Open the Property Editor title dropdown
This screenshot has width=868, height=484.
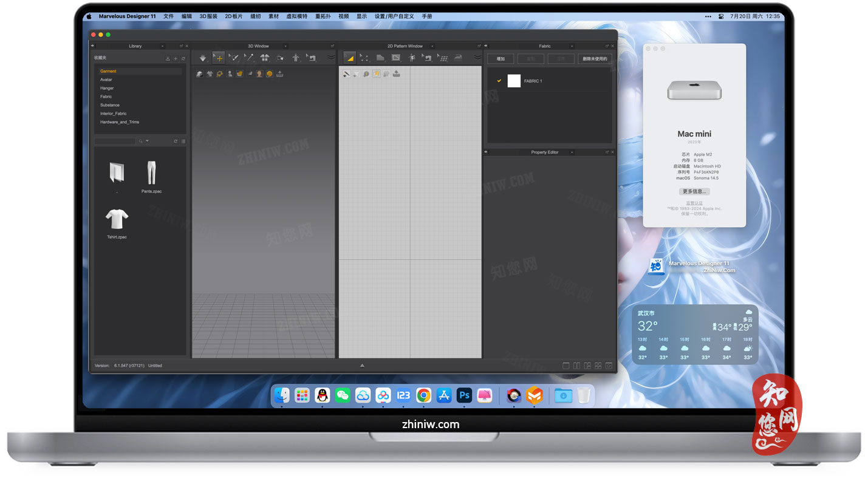[572, 152]
